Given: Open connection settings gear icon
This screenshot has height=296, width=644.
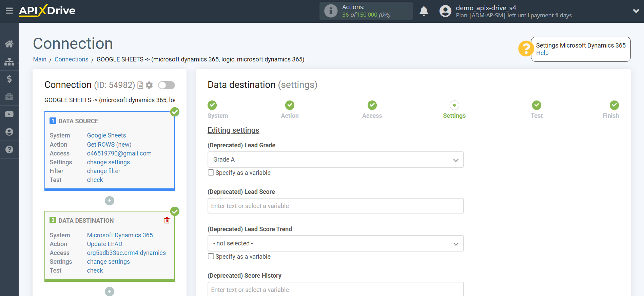Looking at the screenshot, I should click(x=149, y=85).
